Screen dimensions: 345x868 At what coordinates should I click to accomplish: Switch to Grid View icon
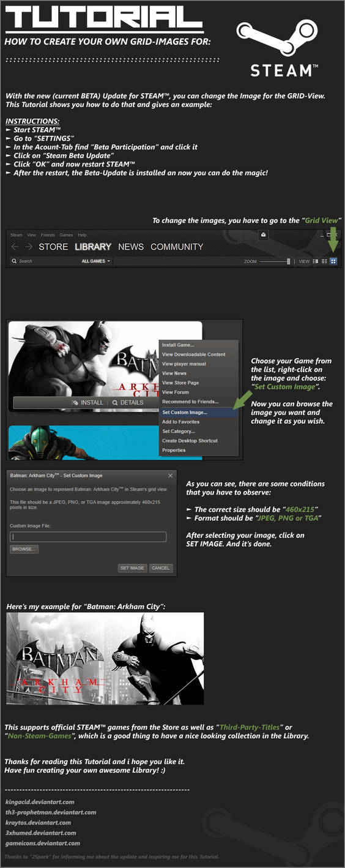coord(333,261)
